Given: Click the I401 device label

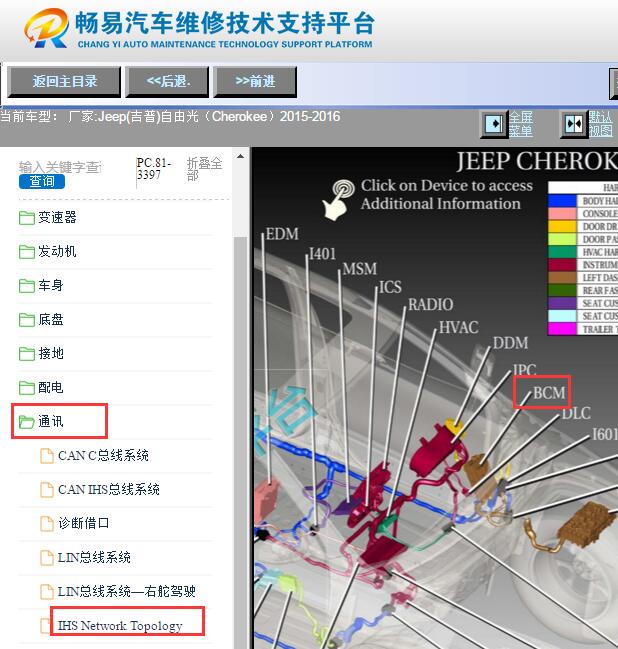Looking at the screenshot, I should pyautogui.click(x=322, y=253).
